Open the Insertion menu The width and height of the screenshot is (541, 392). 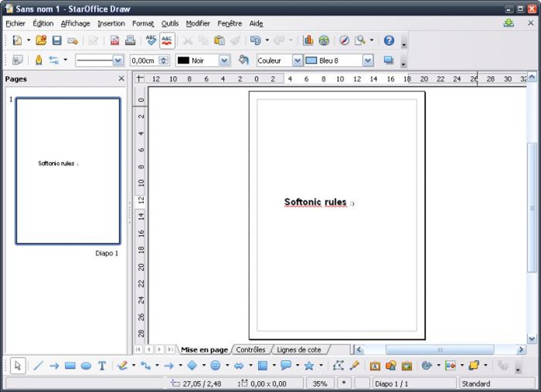(111, 23)
